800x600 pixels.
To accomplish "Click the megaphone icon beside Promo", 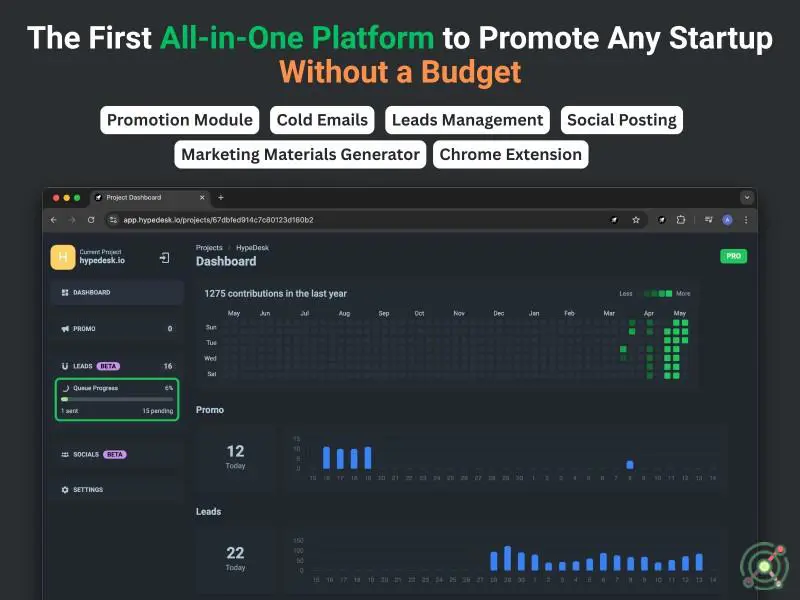I will [65, 329].
